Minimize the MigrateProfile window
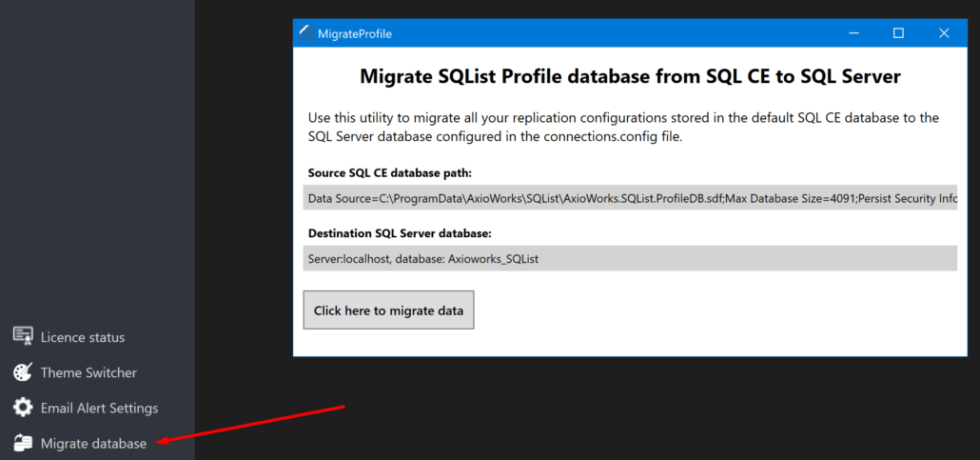Screen dimensions: 980x460 [853, 33]
